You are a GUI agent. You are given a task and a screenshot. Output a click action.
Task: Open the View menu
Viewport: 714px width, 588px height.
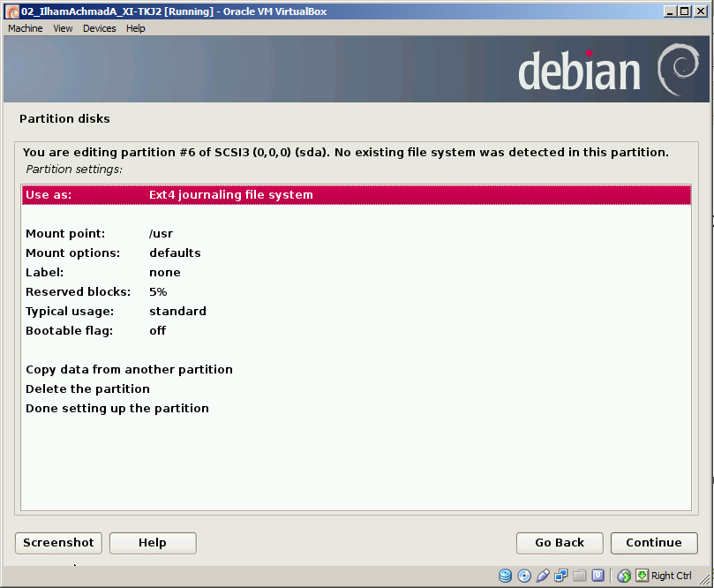click(x=63, y=28)
